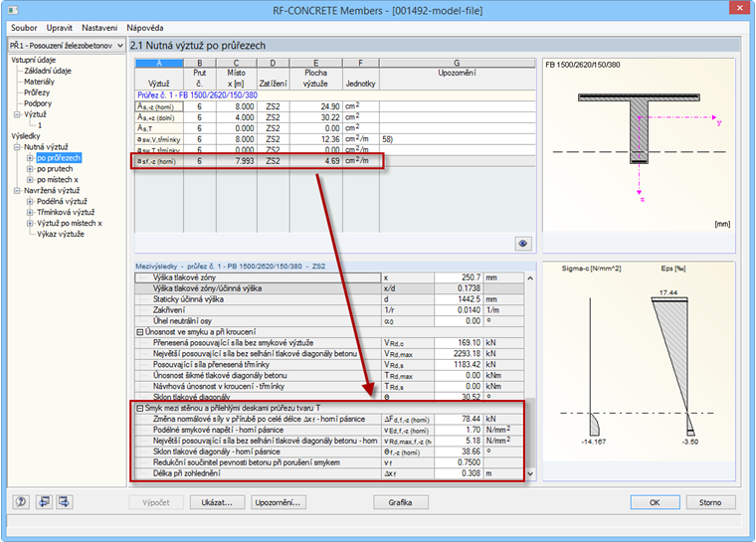Click the next table navigation icon

pyautogui.click(x=67, y=503)
